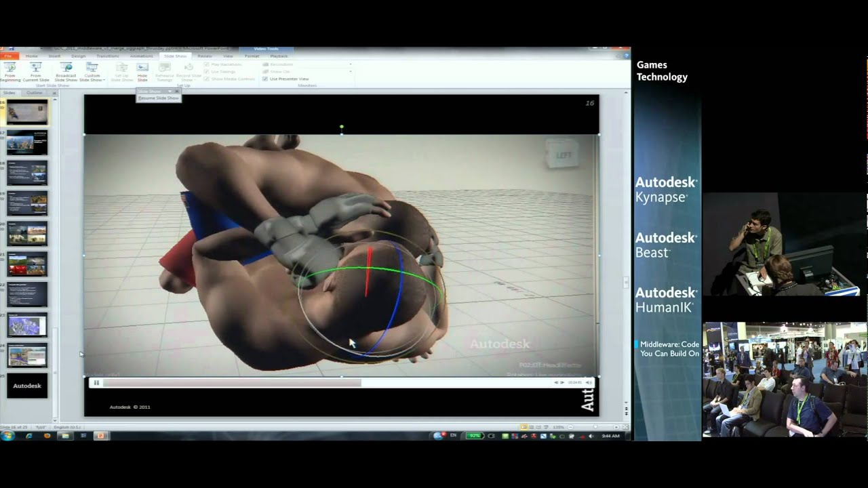Step video forward with forward arrow
Image resolution: width=868 pixels, height=488 pixels.
pyautogui.click(x=562, y=383)
